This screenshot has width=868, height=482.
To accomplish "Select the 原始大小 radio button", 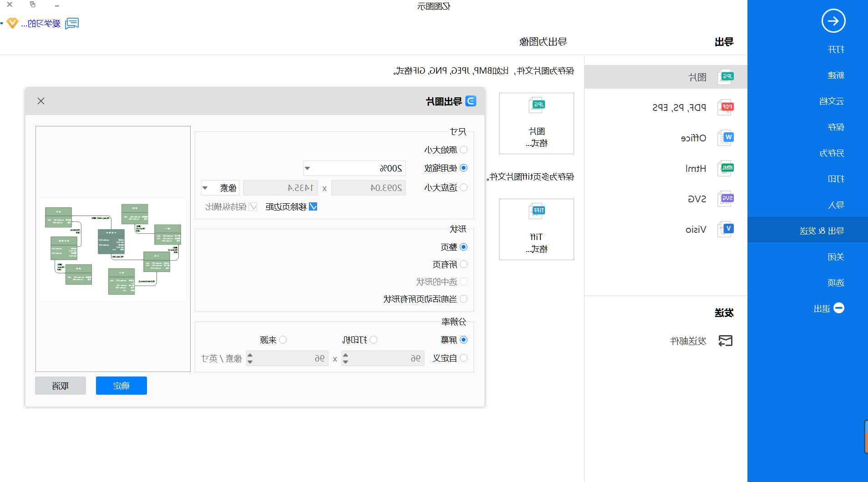I will 464,150.
